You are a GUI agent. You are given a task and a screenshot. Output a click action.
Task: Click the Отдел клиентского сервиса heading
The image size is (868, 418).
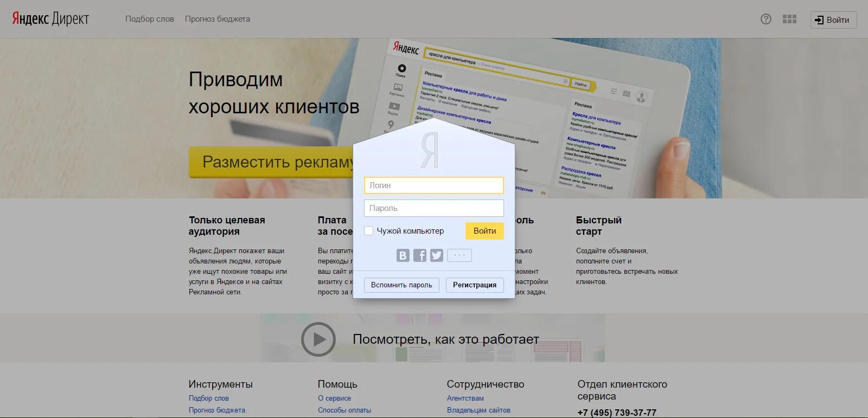pos(622,390)
